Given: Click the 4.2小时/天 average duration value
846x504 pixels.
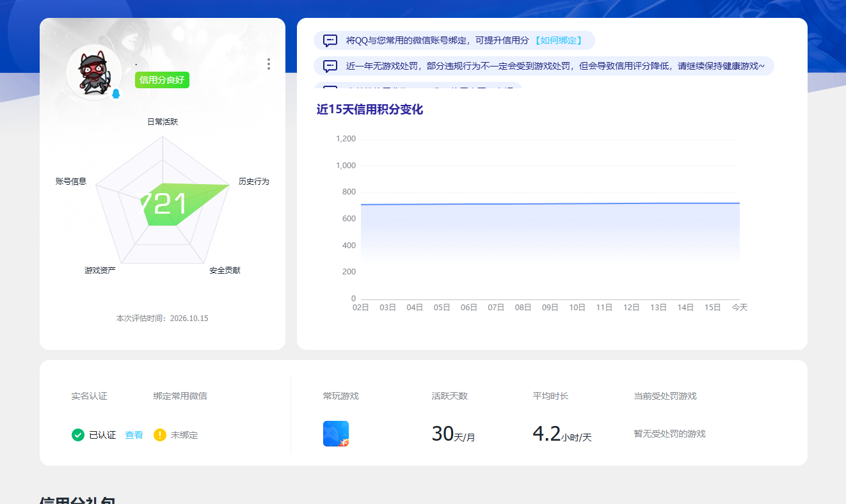Looking at the screenshot, I should 563,434.
